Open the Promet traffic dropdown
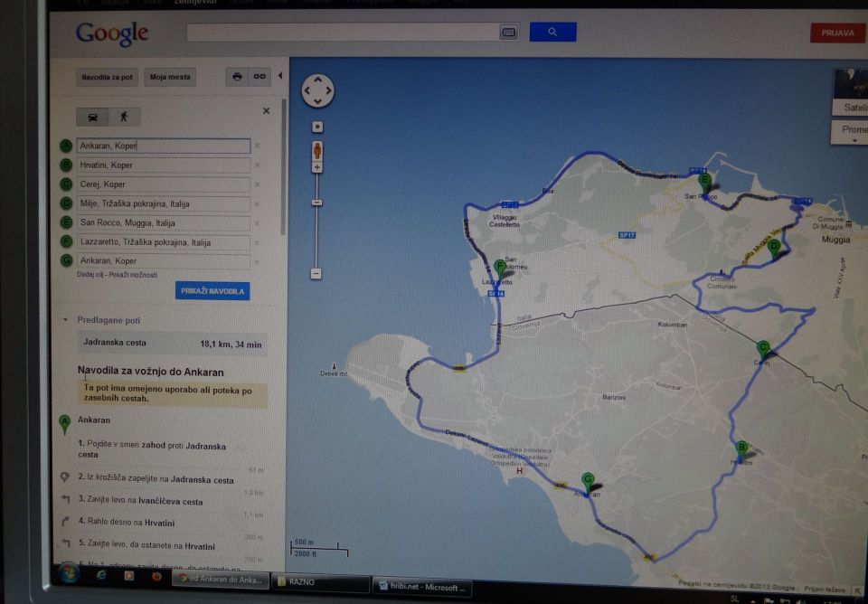This screenshot has width=868, height=604. tap(852, 133)
